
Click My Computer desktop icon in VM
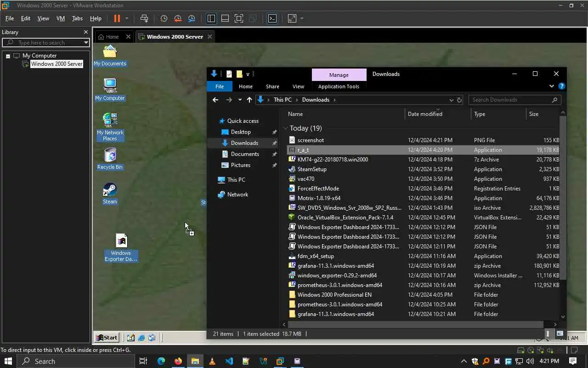coord(110,90)
